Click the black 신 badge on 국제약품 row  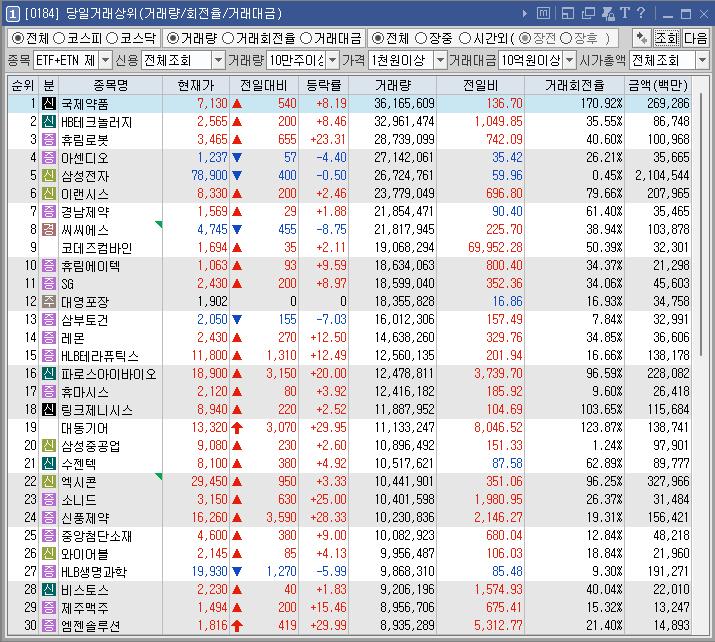click(49, 104)
